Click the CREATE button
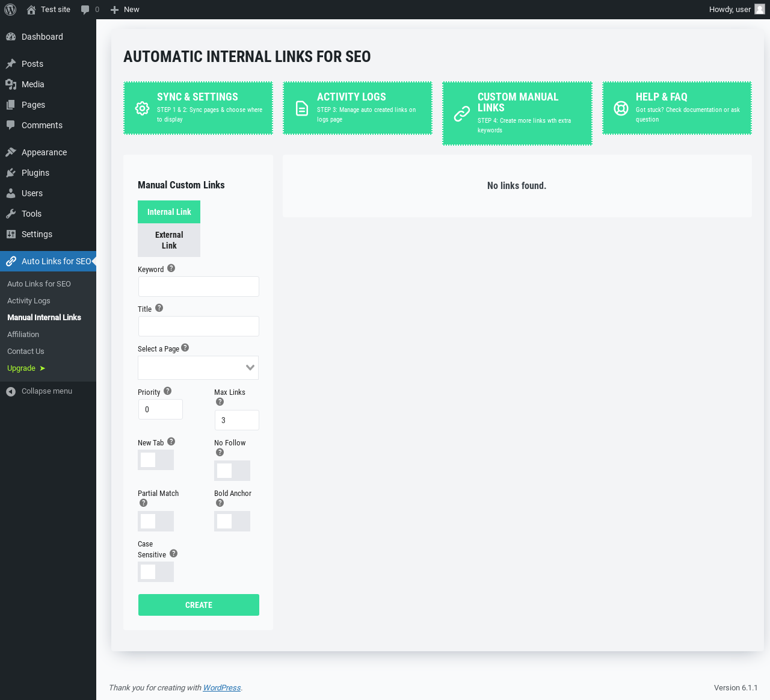Screen dimensions: 770x700 click(199, 605)
